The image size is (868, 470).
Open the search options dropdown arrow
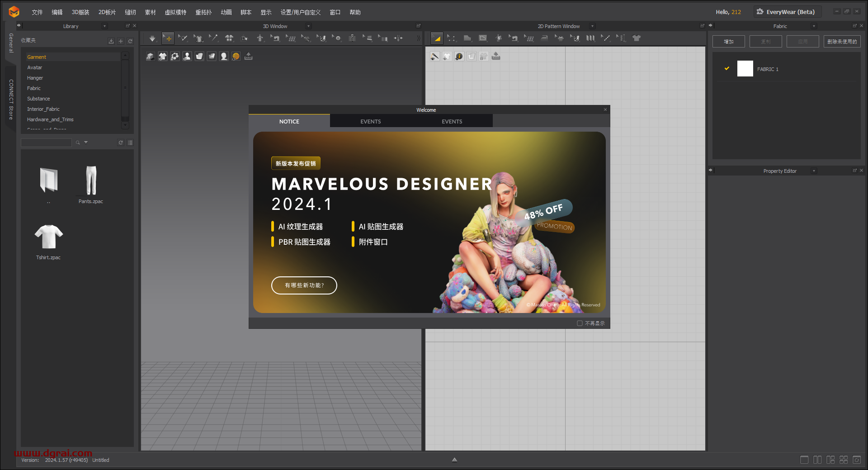pos(86,142)
